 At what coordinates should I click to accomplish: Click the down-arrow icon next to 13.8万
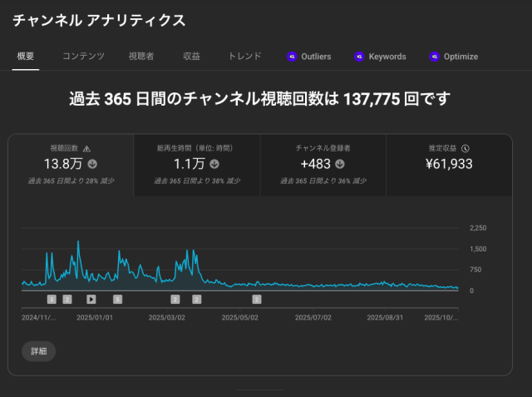[x=92, y=164]
